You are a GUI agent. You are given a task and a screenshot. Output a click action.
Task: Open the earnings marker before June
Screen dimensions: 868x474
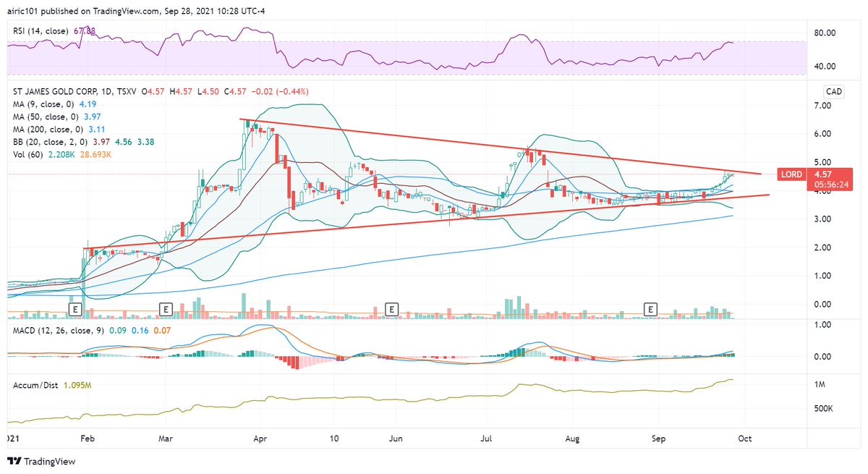[x=391, y=309]
